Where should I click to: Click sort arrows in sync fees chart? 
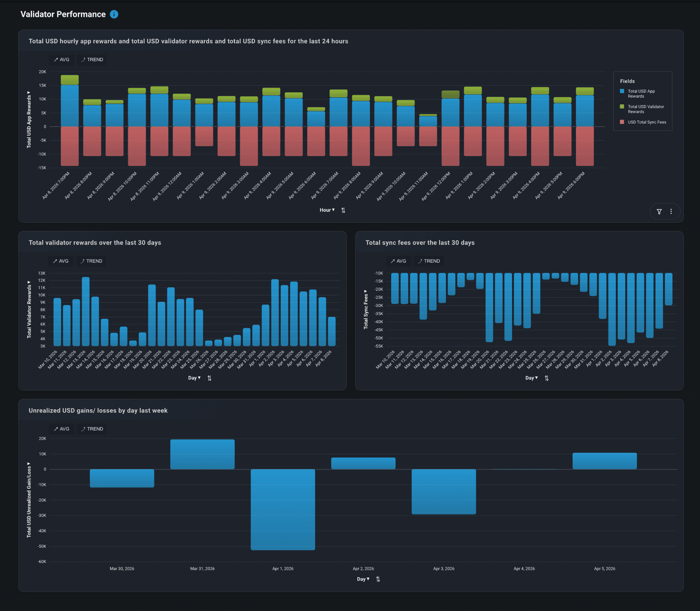[x=547, y=378]
